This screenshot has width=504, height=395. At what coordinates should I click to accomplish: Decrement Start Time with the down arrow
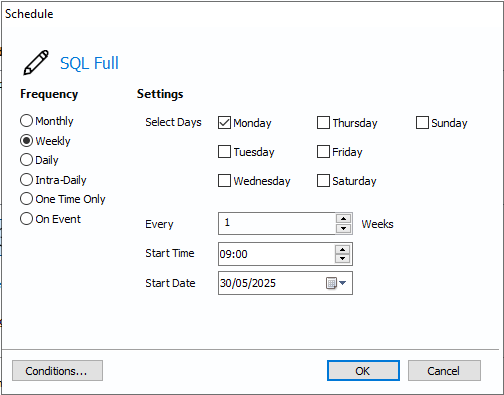pos(342,259)
